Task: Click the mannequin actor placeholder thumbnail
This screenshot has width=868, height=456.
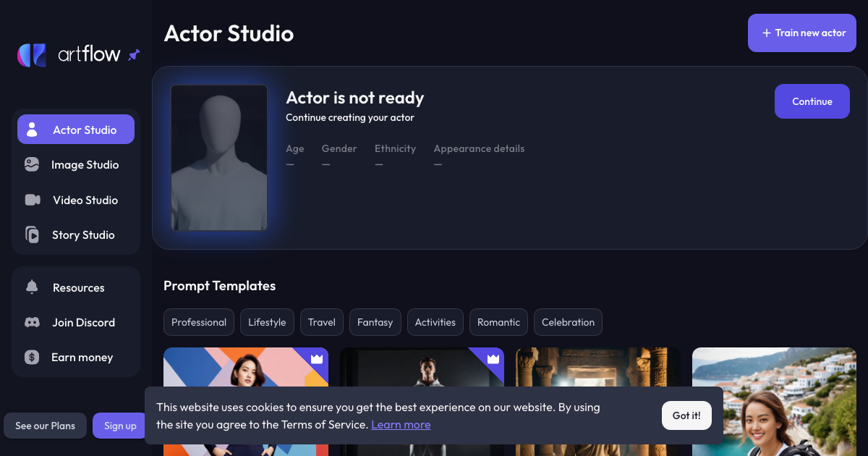Action: click(x=219, y=158)
